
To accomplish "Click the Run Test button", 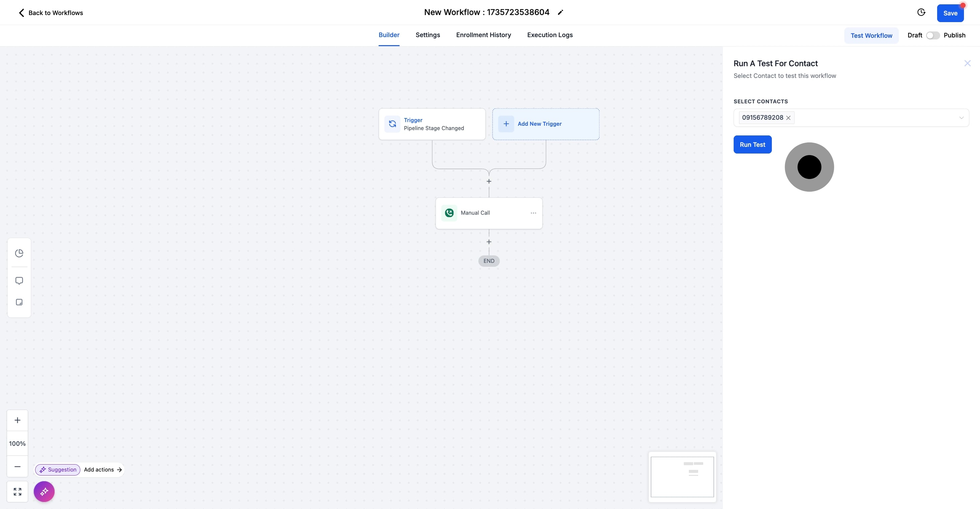I will point(752,144).
